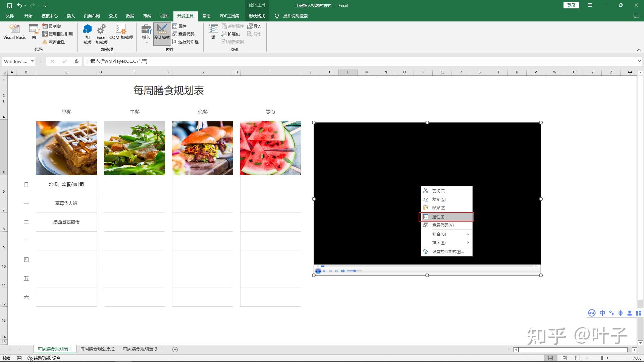Adjust the zoom level slider
644x362 pixels.
pyautogui.click(x=602, y=358)
